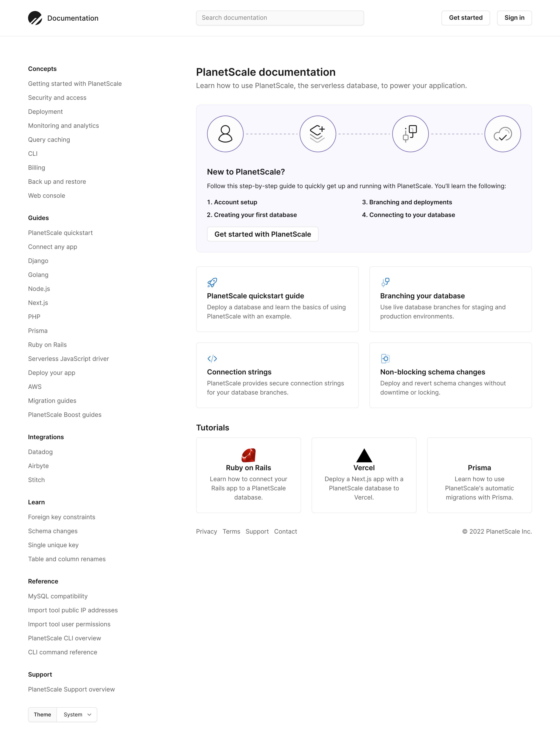Open the Node.js guide
This screenshot has width=560, height=750.
point(39,289)
